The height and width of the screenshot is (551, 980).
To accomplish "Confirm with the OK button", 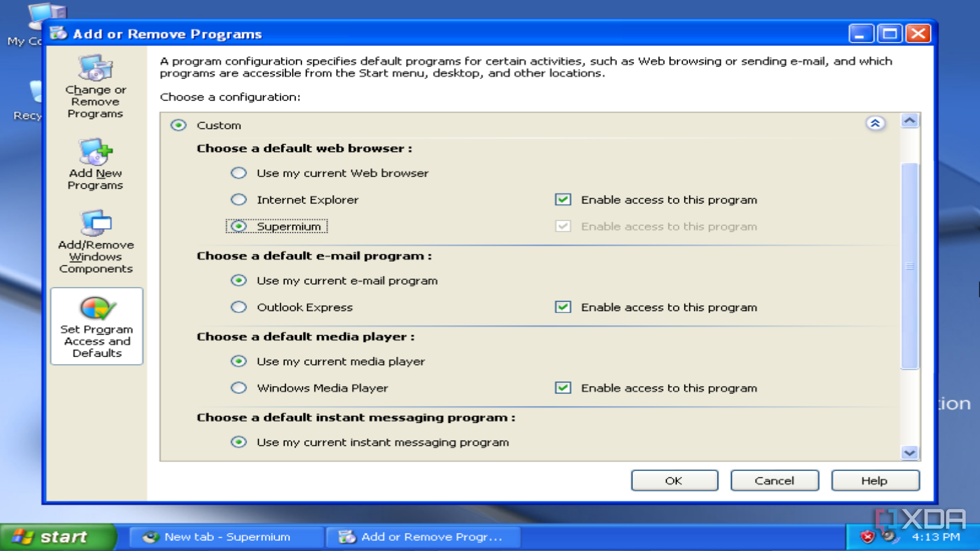I will [x=674, y=480].
